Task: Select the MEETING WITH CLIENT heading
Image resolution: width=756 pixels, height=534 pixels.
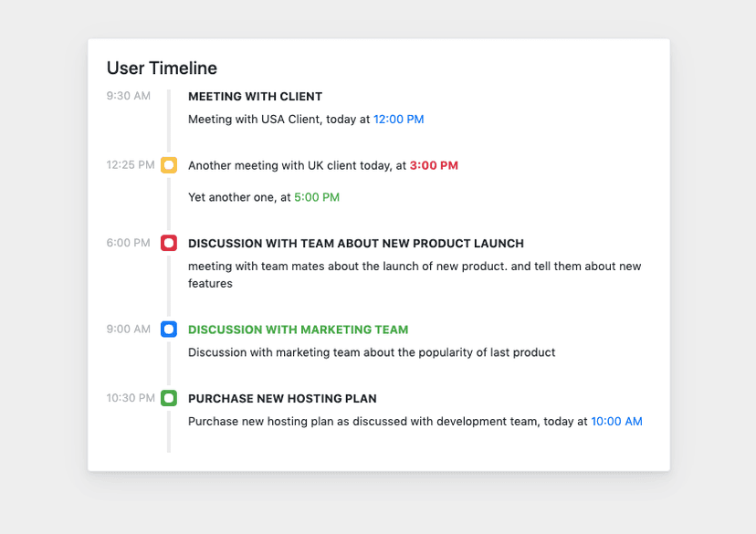Action: coord(257,96)
